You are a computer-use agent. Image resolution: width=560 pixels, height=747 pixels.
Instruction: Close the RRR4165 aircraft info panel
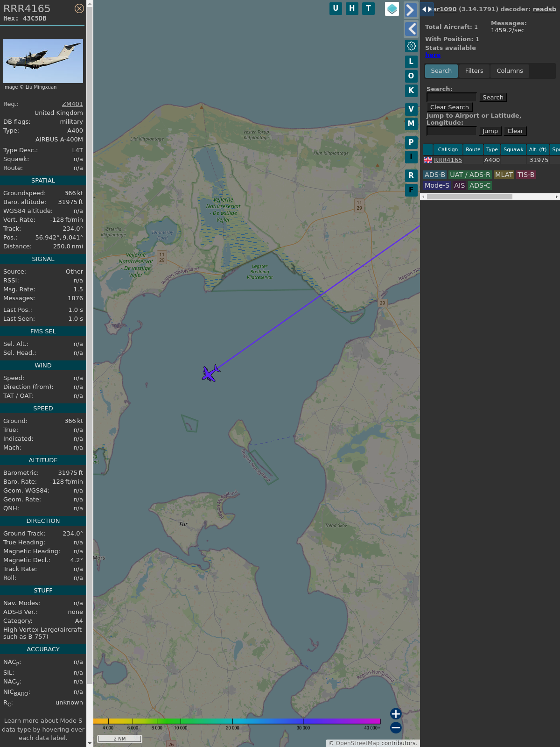[79, 8]
